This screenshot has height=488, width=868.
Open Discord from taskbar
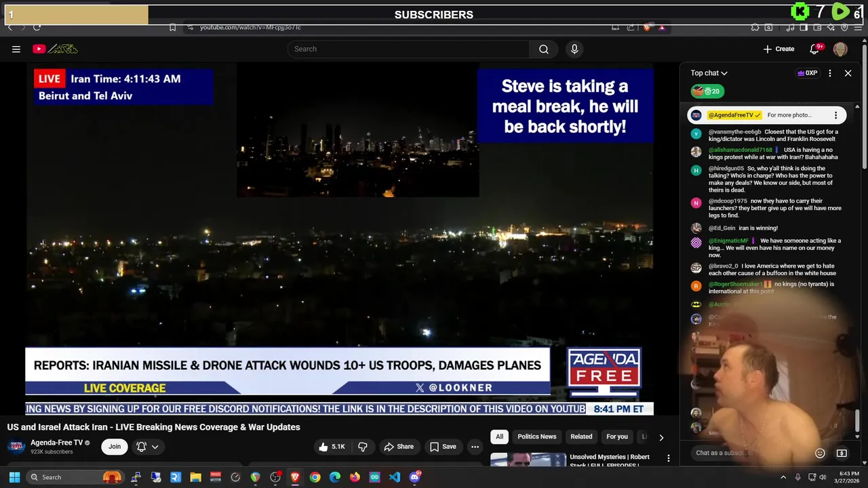point(414,477)
